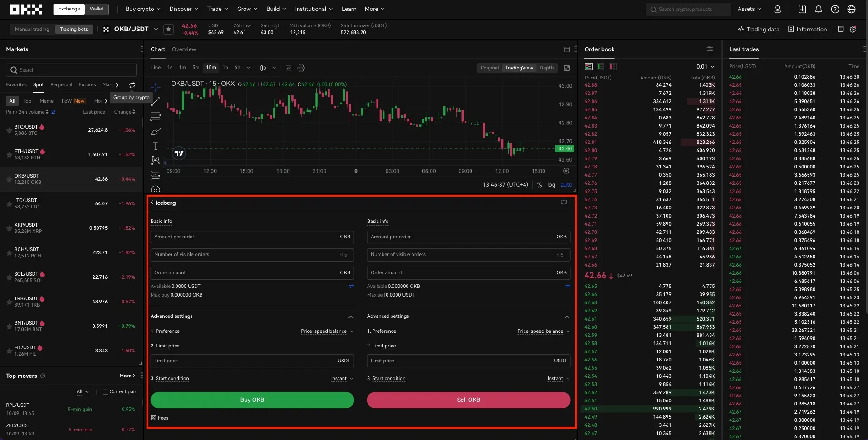The height and width of the screenshot is (440, 868).
Task: Switch to Trading bots
Action: (x=74, y=29)
